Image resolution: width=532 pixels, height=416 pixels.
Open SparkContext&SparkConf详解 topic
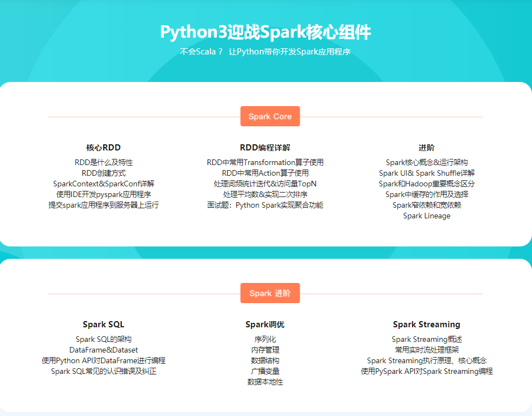pyautogui.click(x=104, y=184)
